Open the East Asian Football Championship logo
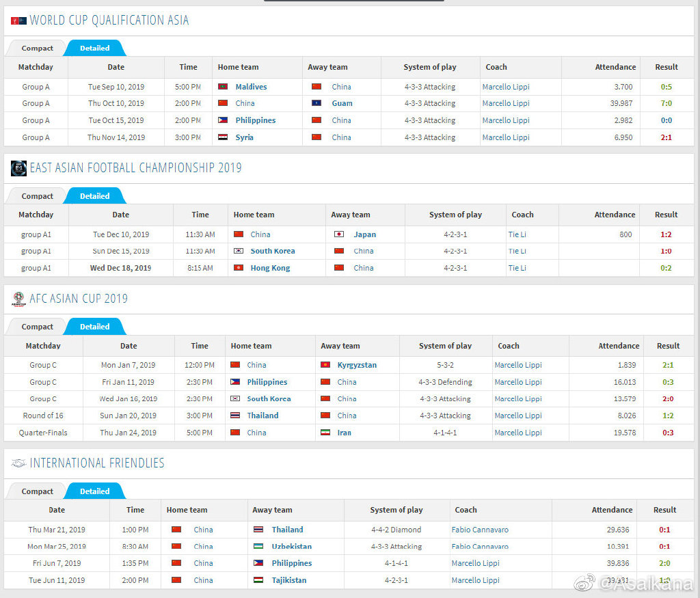Image resolution: width=700 pixels, height=598 pixels. (18, 168)
